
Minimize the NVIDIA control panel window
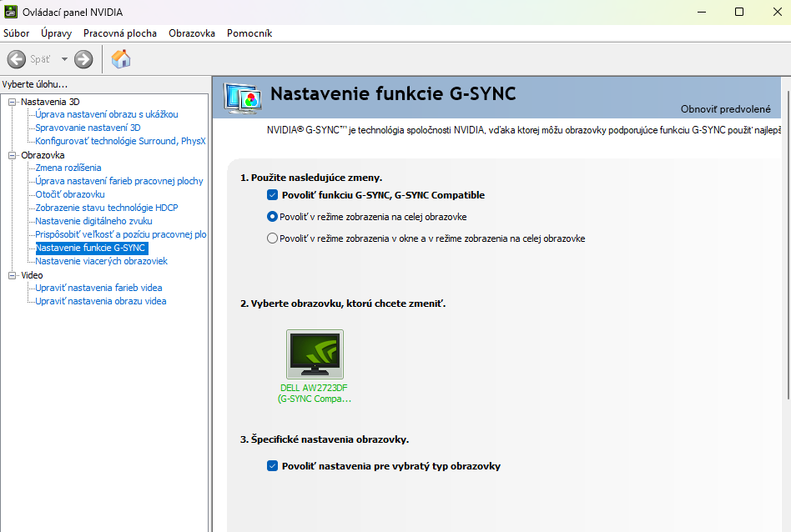[701, 12]
